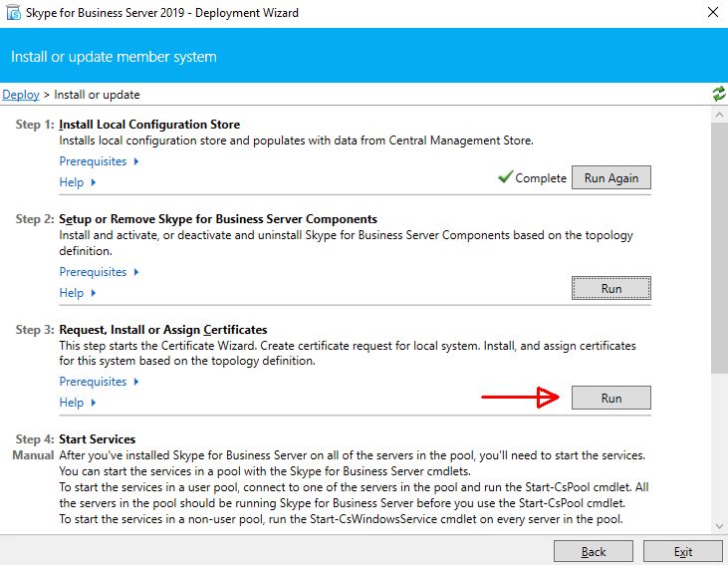Expand Prerequisites under Step 2
Screen dimensions: 728x565
click(x=99, y=272)
